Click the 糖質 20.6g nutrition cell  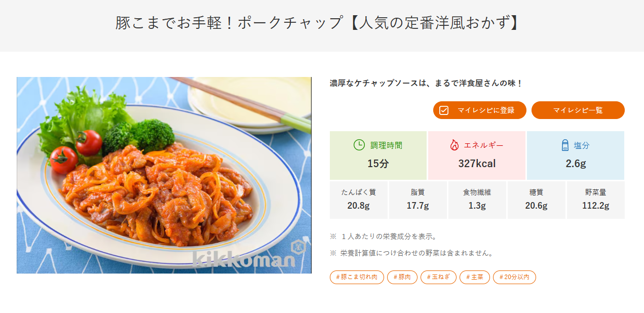[536, 200]
